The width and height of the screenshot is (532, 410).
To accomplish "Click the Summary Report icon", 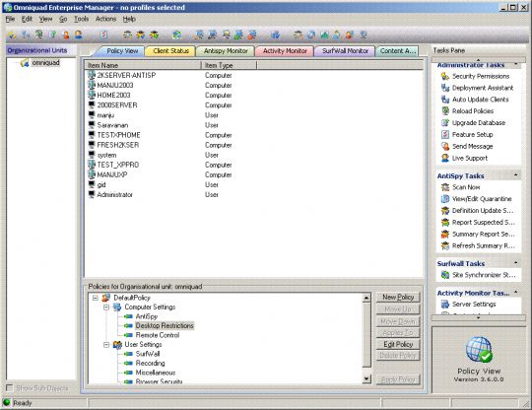I will pos(444,234).
